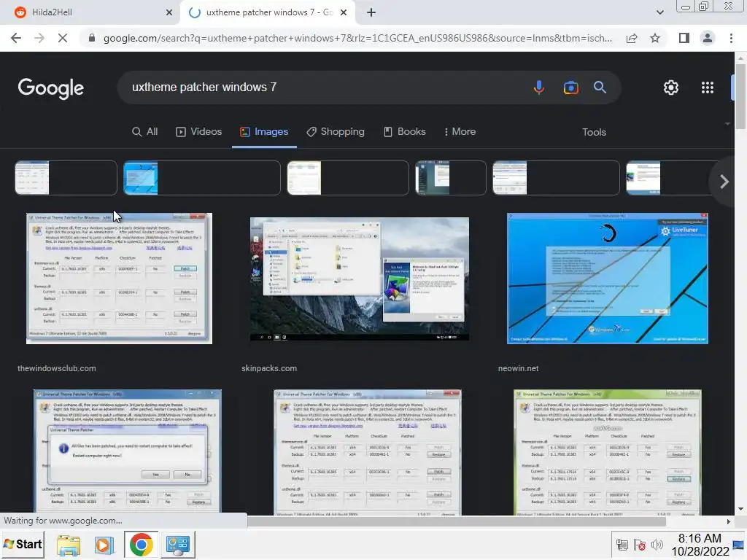Select the Images tab

264,132
